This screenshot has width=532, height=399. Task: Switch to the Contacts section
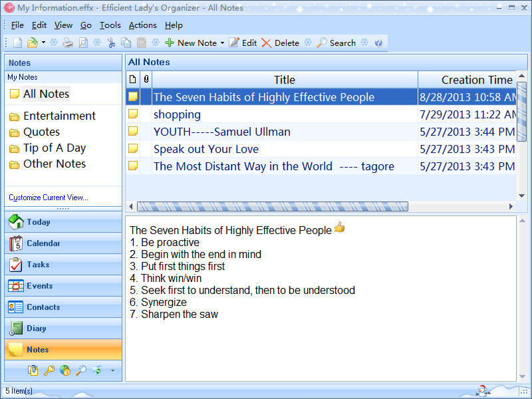(63, 307)
